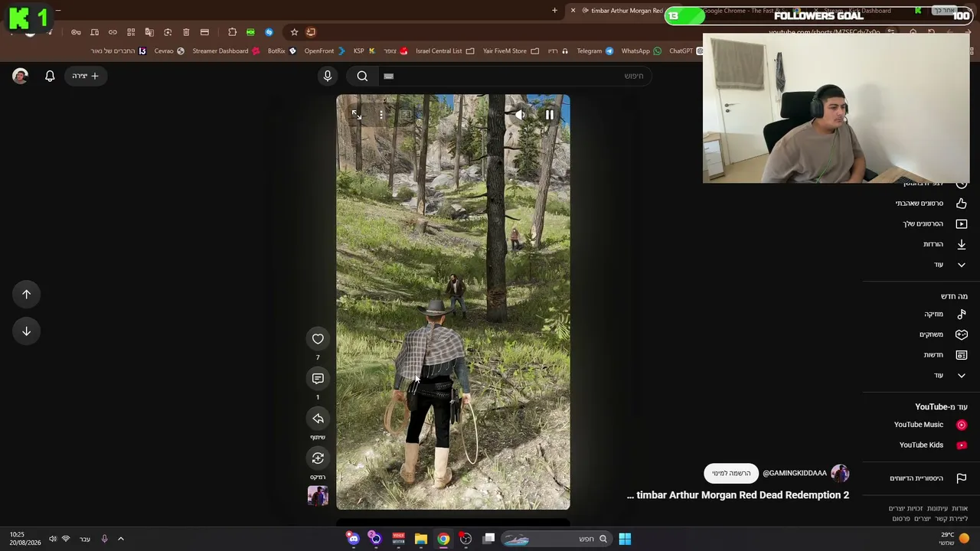Open the Cevrao bookmark

click(x=169, y=51)
